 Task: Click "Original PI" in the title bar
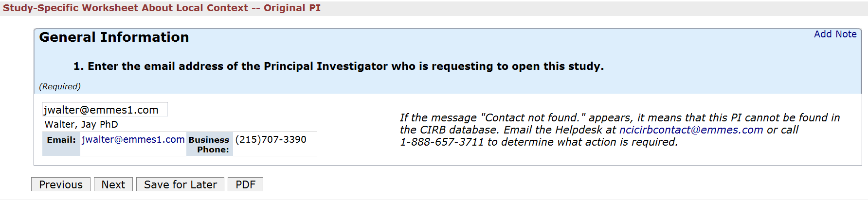(292, 8)
